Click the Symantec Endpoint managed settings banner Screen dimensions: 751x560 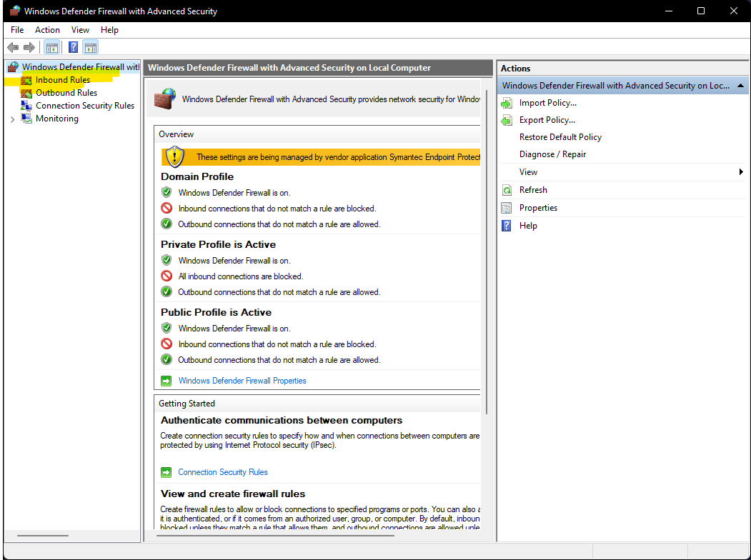[x=321, y=157]
